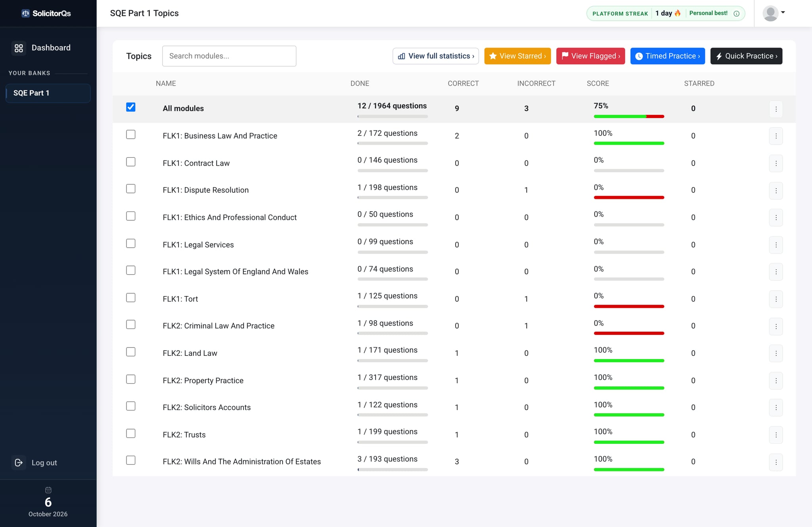Select the FLK1: Legal Services checkbox
Viewport: 812px width, 527px height.
click(131, 243)
